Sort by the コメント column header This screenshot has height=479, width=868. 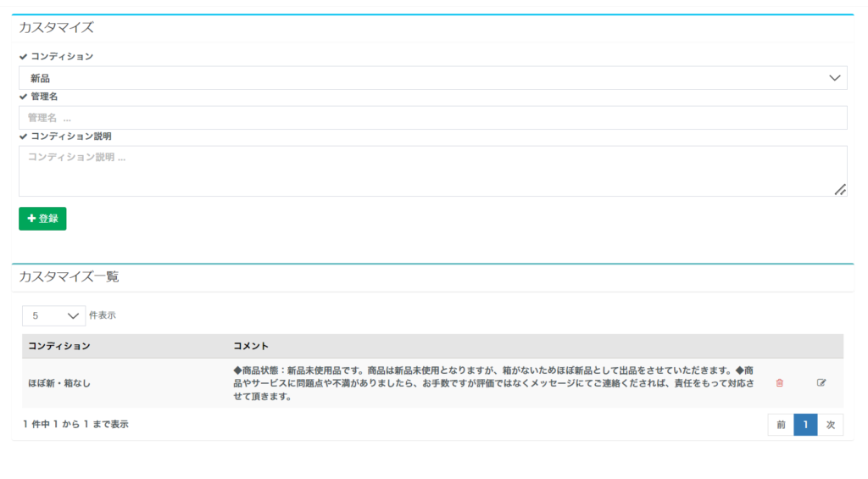[251, 346]
